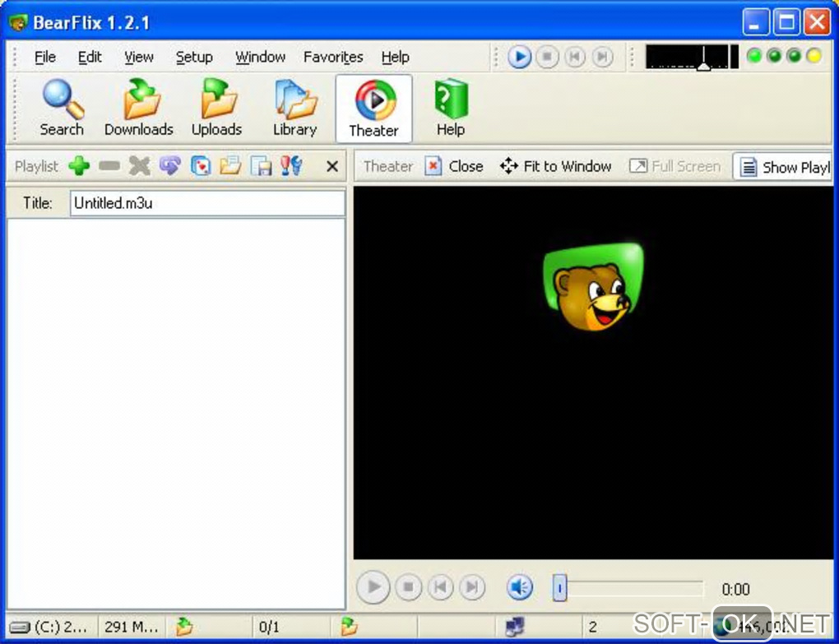Viewport: 839px width, 644px height.
Task: Open a playlist with folder icon
Action: coord(230,166)
